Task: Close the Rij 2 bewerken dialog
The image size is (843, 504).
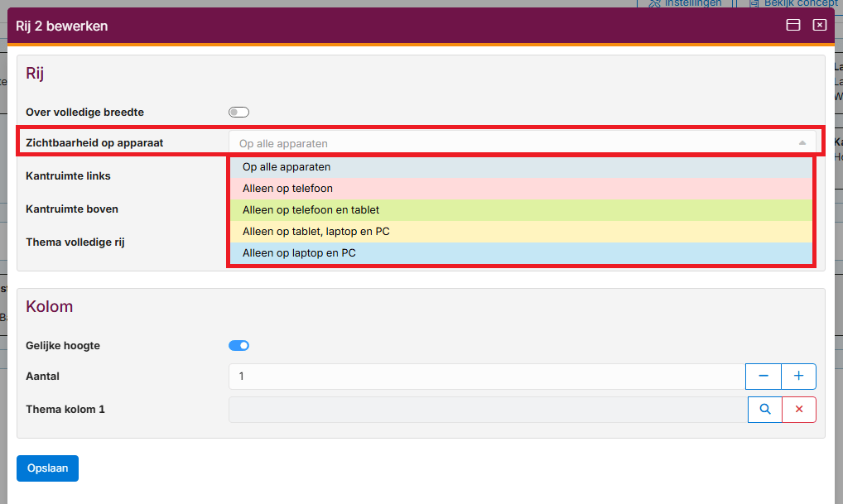Action: pyautogui.click(x=819, y=25)
